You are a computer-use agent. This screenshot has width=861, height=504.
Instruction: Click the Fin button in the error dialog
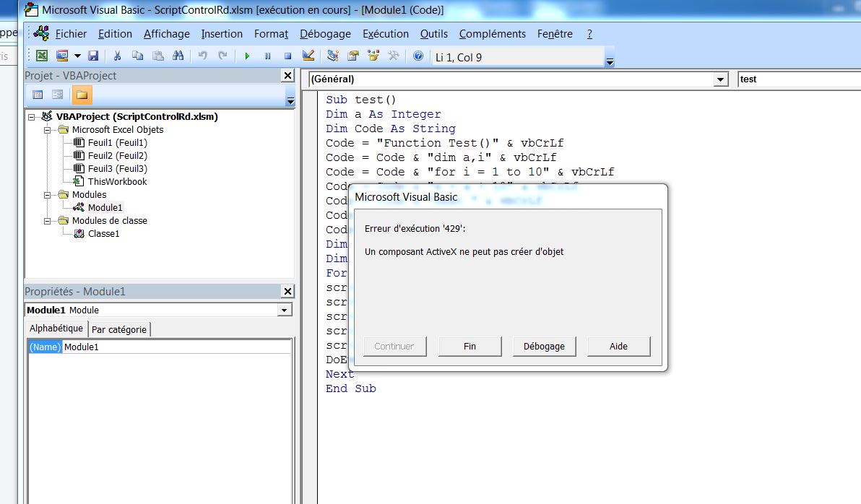[x=470, y=347]
